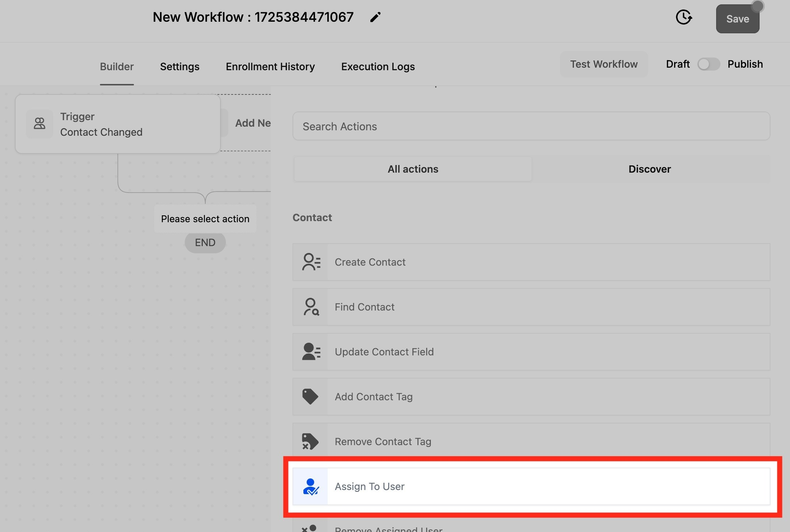This screenshot has width=790, height=532.
Task: Click the Add Contact Tag icon
Action: coord(310,397)
